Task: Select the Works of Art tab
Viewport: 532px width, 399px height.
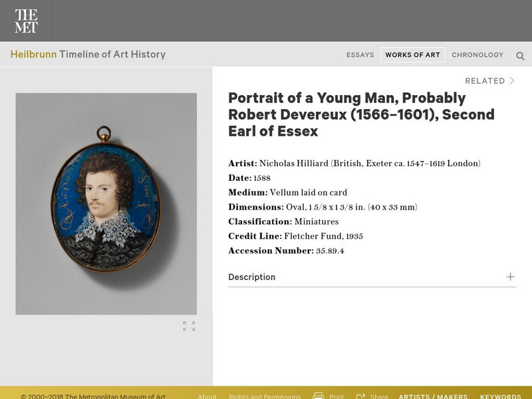Action: 412,55
